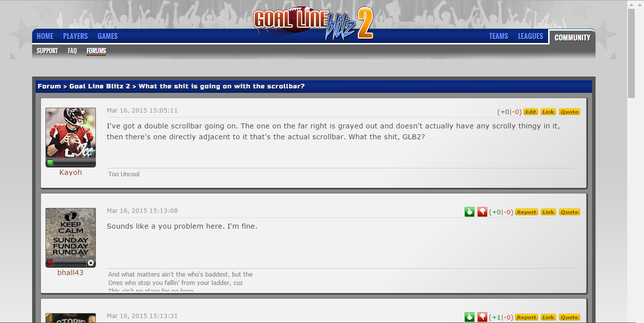
Task: Go to the FAQ subsection
Action: coord(72,50)
